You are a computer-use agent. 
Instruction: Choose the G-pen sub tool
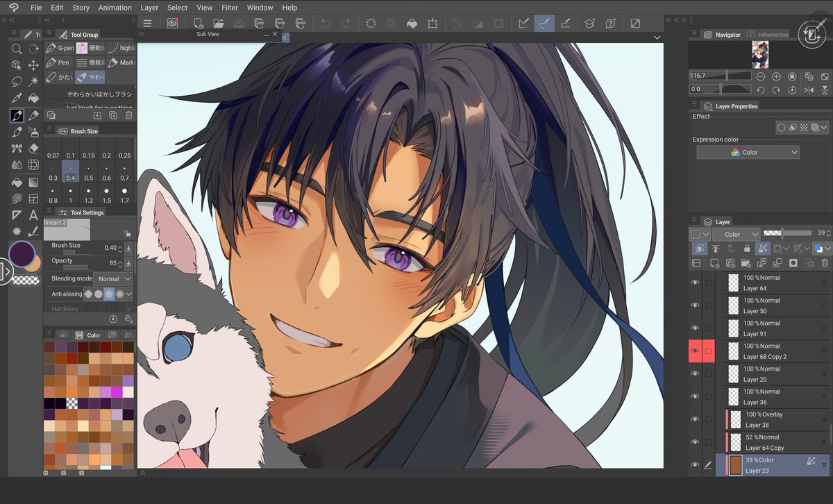(60, 48)
